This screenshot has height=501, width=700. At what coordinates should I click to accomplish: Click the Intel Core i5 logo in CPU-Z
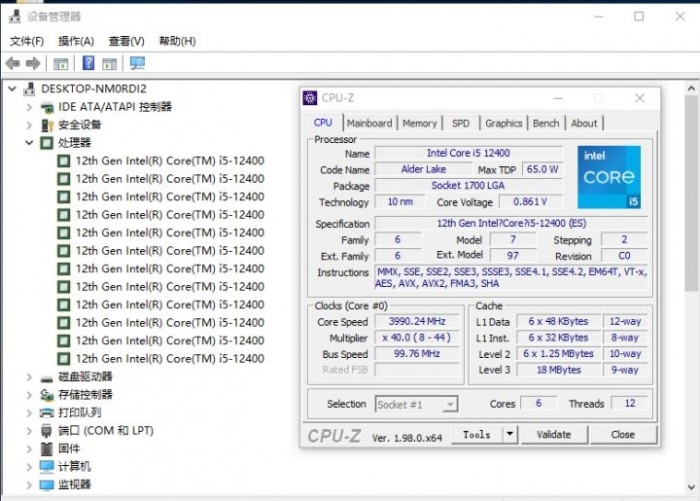coord(609,176)
